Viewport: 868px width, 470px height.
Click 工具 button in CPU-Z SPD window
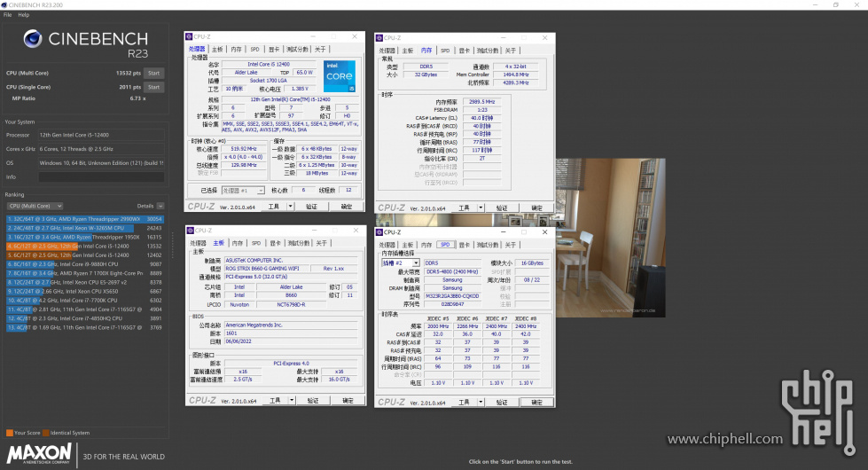[x=464, y=402]
